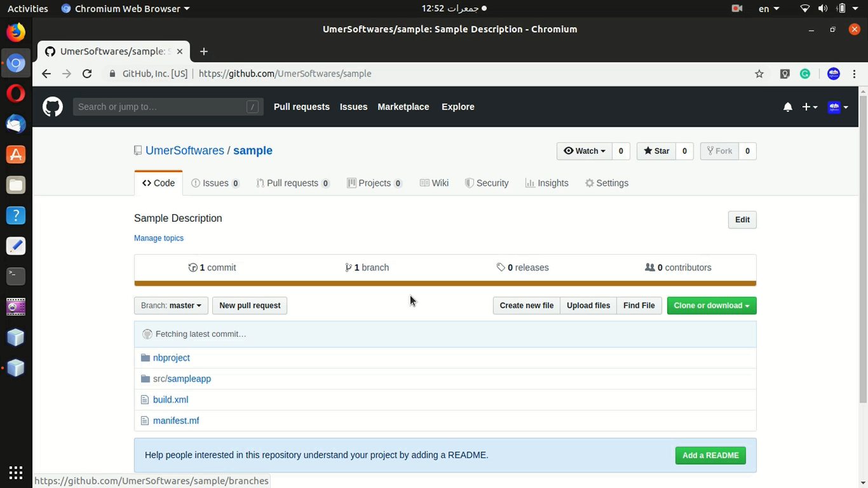Image resolution: width=868 pixels, height=488 pixels.
Task: Click Create new file button
Action: click(527, 306)
